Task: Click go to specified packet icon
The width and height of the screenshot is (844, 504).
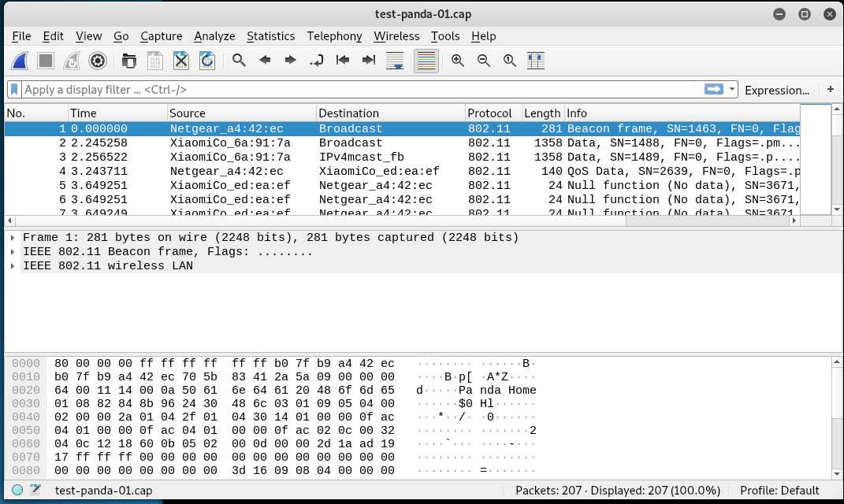Action: point(316,60)
